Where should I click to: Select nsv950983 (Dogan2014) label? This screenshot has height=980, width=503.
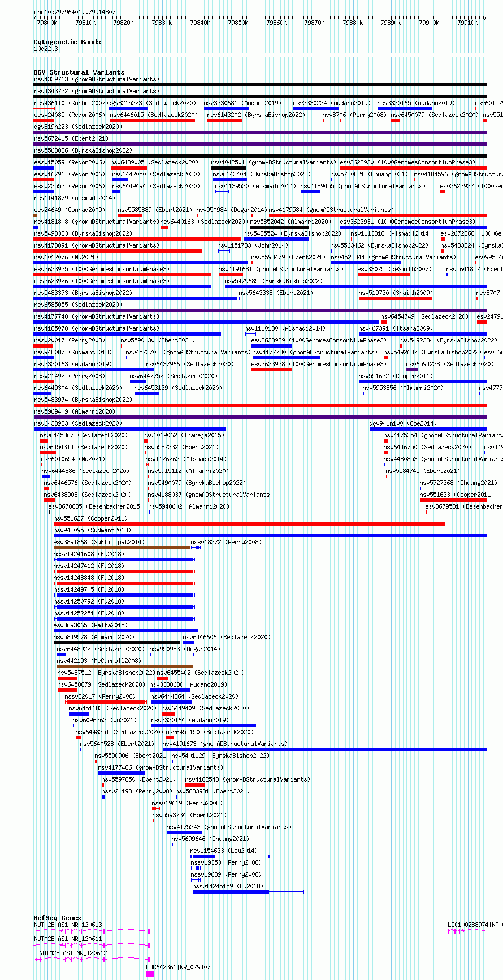coord(185,649)
